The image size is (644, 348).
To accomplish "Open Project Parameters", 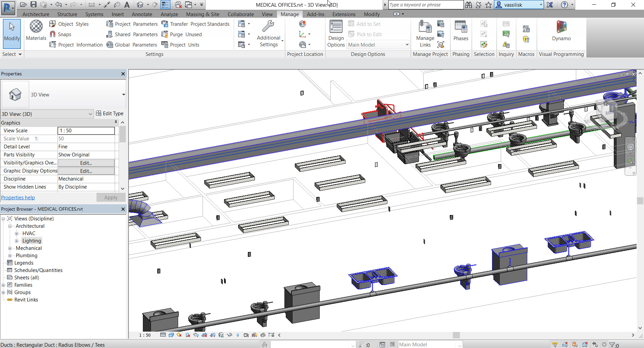I will coord(132,24).
